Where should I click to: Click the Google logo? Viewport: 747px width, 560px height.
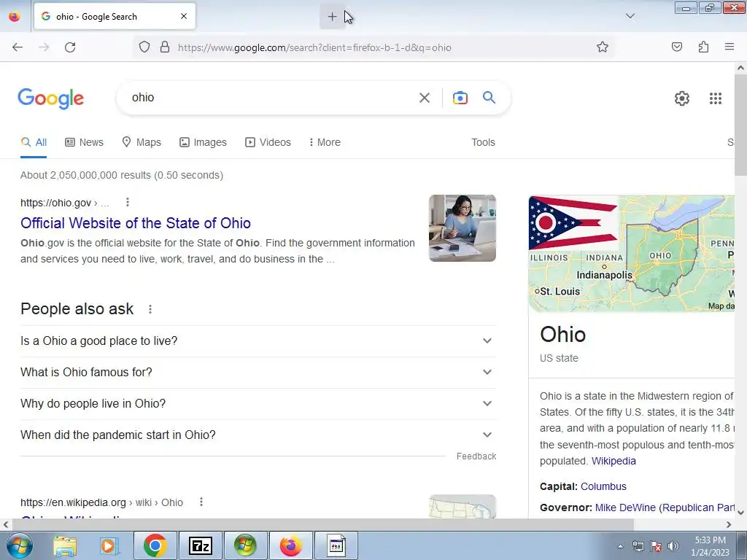51,98
